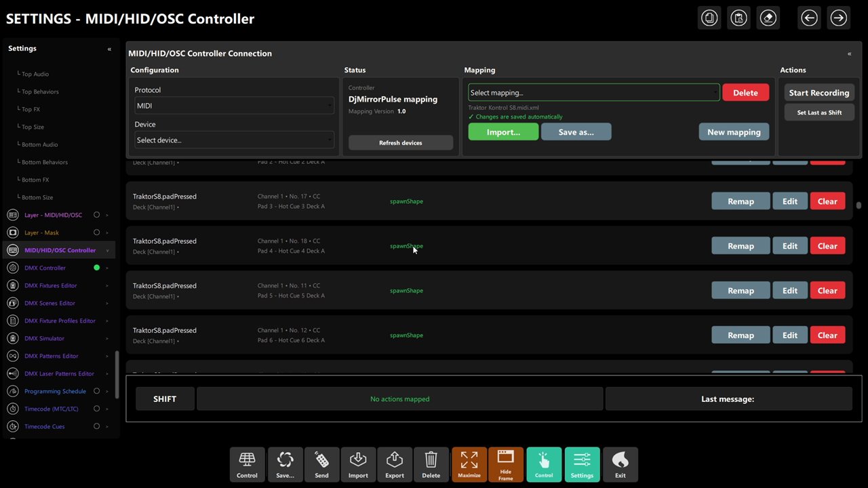
Task: Open the Select device dropdown
Action: 234,140
